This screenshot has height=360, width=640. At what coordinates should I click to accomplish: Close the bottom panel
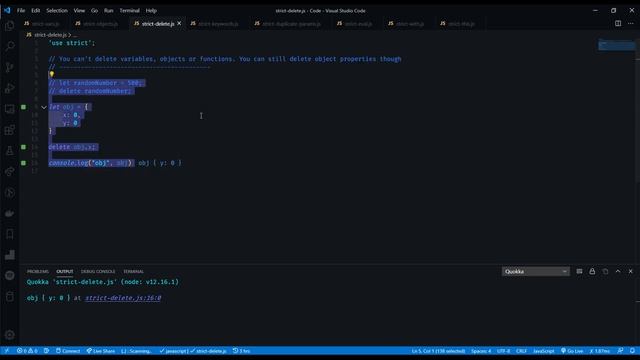[x=631, y=271]
